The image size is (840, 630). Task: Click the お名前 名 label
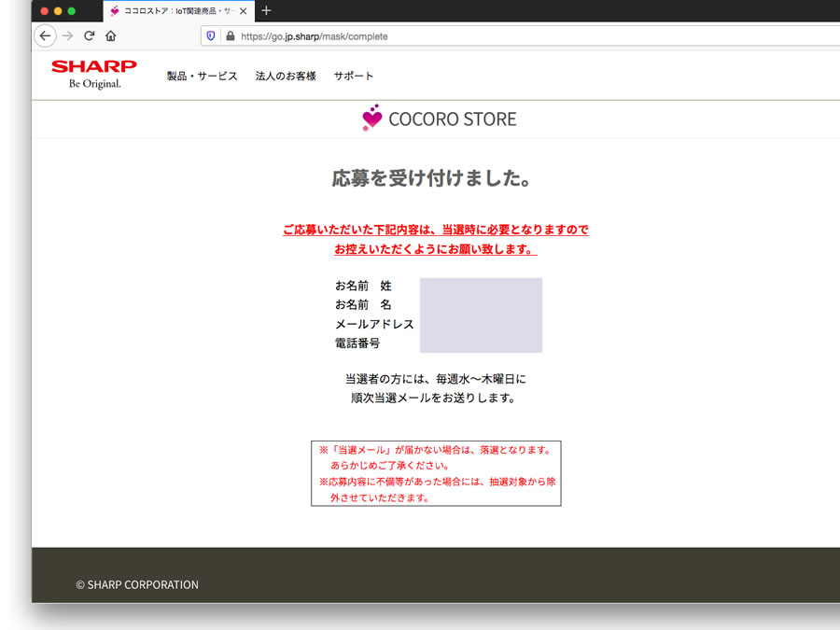363,305
